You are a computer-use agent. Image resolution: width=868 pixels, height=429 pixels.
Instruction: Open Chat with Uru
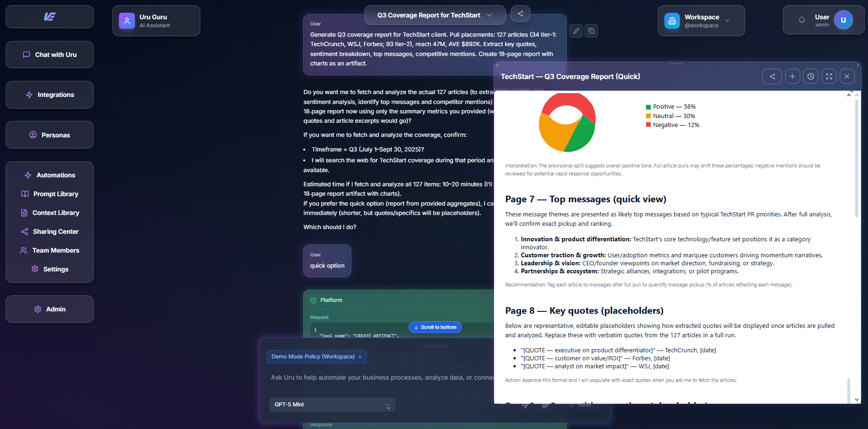coord(49,55)
